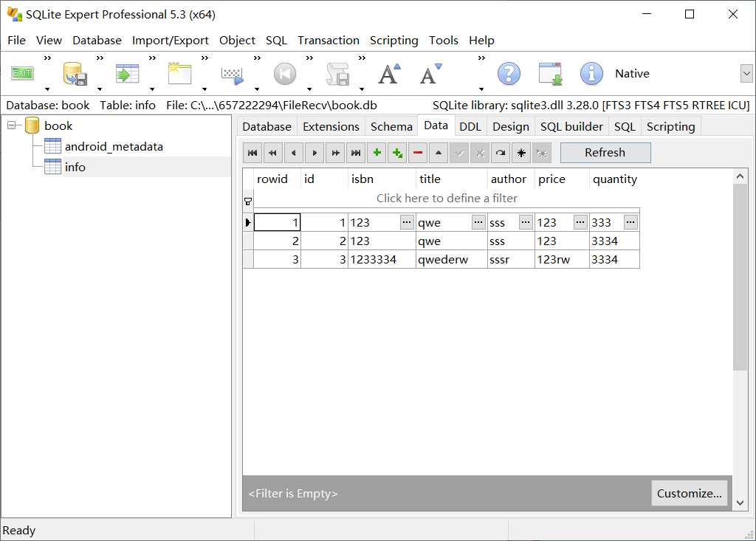Switch to the SQL builder tab
This screenshot has height=541, width=756.
[571, 127]
